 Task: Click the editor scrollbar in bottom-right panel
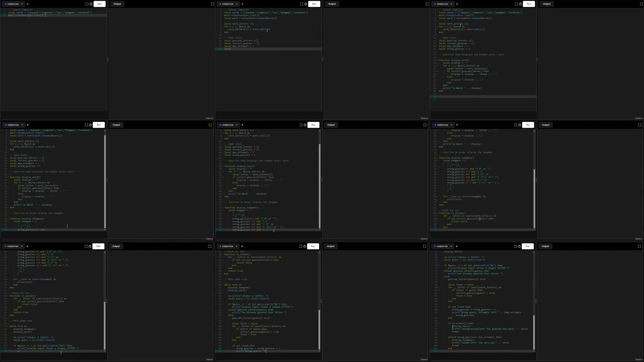coord(535,333)
